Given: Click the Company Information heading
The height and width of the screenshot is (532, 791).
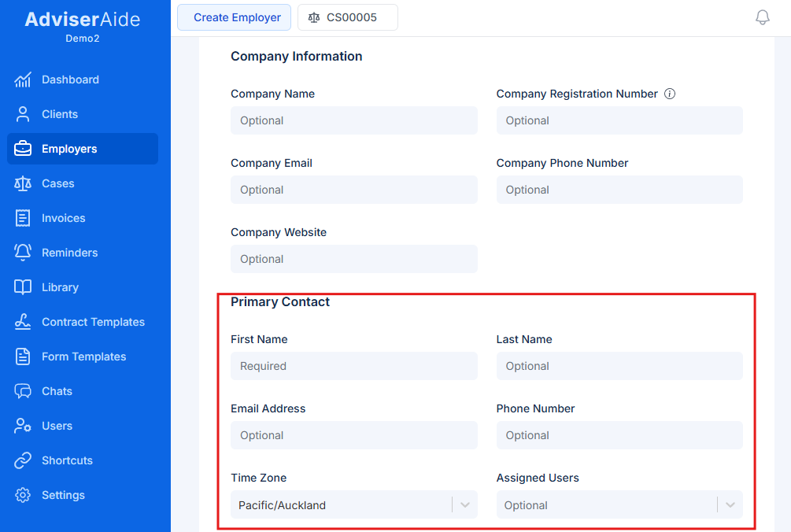Looking at the screenshot, I should [297, 57].
